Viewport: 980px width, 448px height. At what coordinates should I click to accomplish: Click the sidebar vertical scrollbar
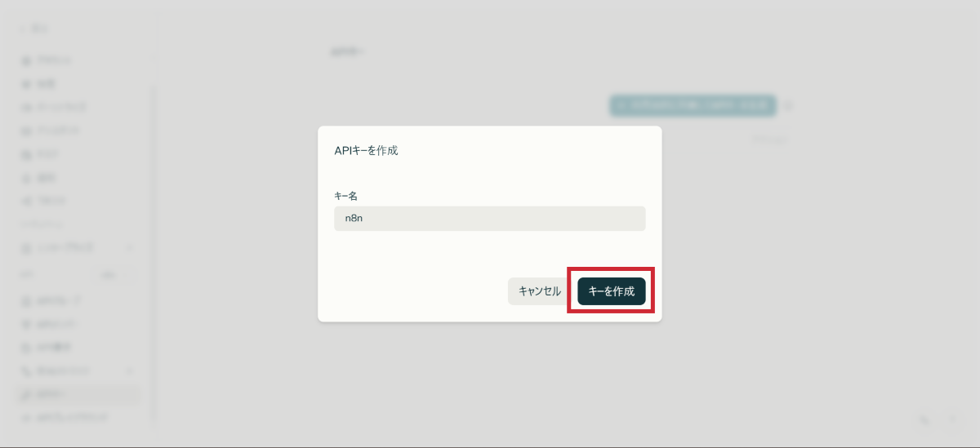(x=152, y=245)
